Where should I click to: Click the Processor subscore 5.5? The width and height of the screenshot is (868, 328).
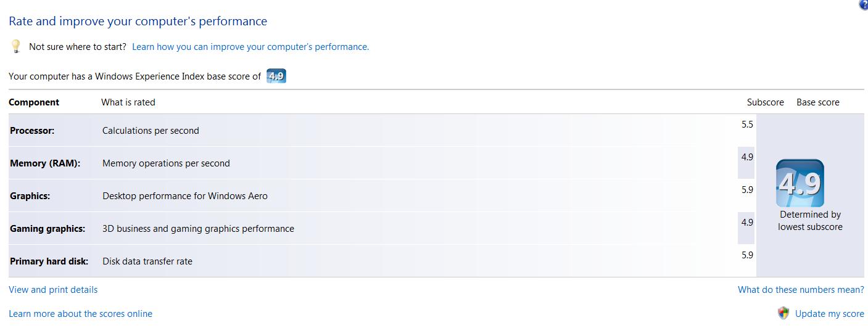click(x=747, y=125)
